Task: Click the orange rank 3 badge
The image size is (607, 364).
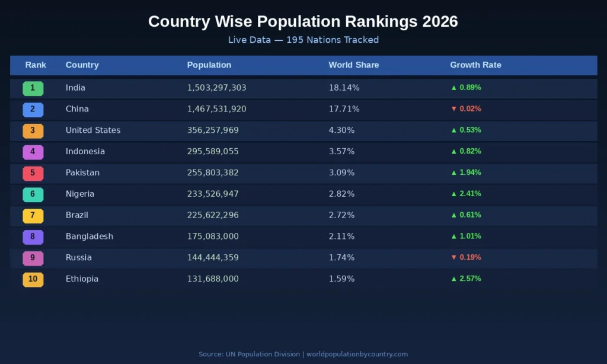Action: pyautogui.click(x=33, y=131)
